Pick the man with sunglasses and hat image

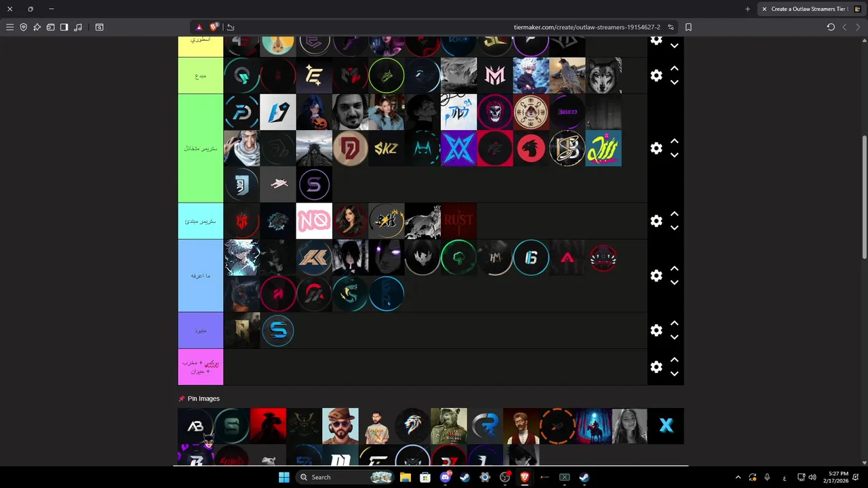pyautogui.click(x=340, y=426)
